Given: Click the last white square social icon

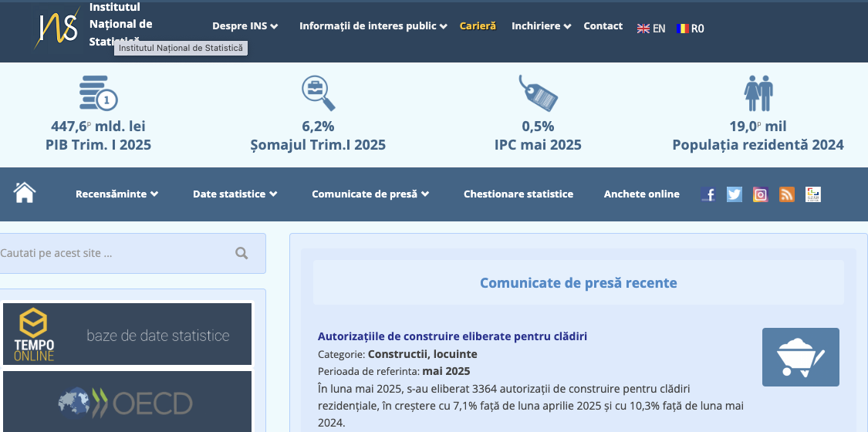Looking at the screenshot, I should (813, 194).
